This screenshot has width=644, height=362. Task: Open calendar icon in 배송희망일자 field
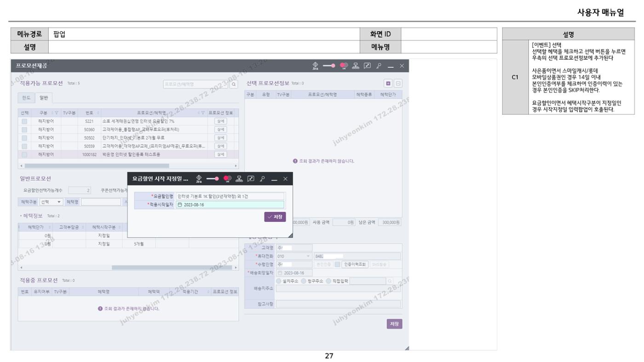[280, 273]
